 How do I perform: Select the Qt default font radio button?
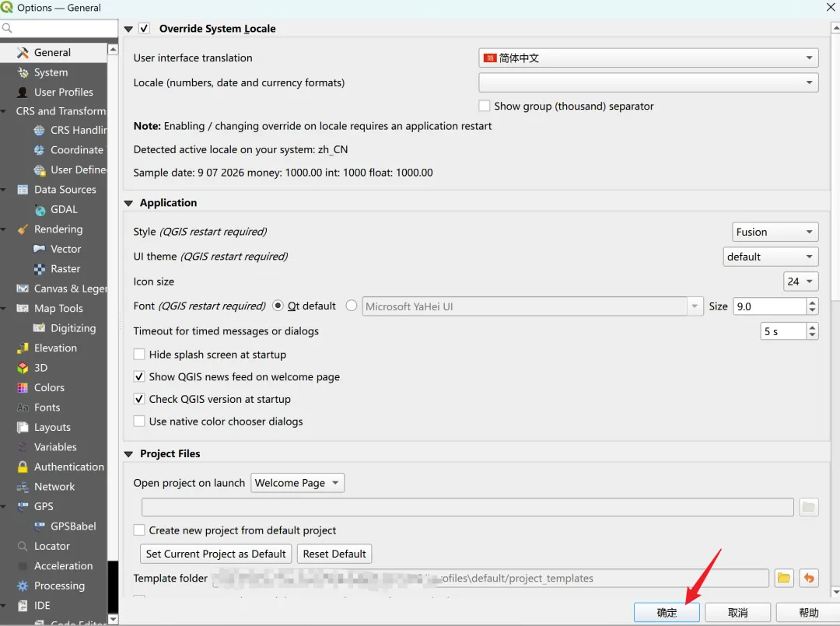(x=278, y=306)
